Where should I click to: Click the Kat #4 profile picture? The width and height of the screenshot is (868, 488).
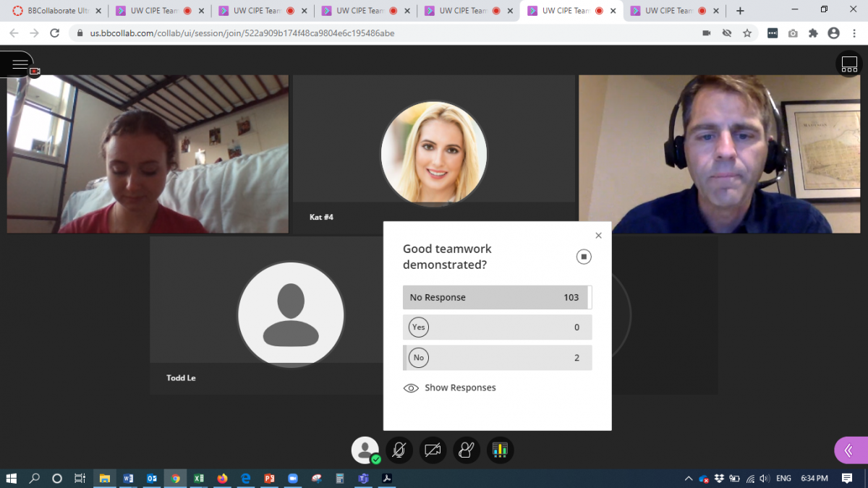433,153
